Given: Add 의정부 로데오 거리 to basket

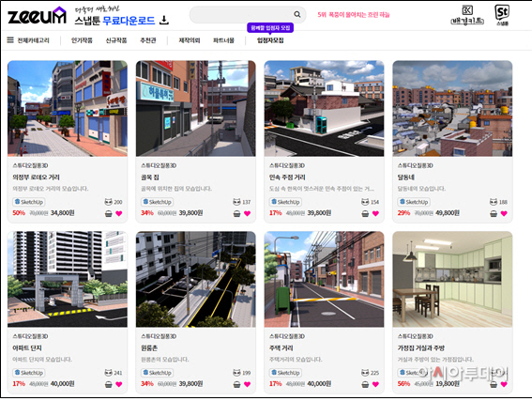Looking at the screenshot, I should pos(109,213).
